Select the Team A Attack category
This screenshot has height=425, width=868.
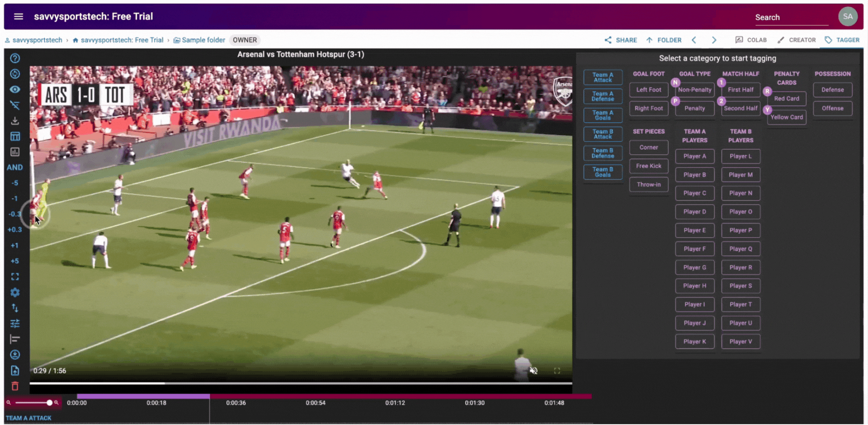coord(603,77)
